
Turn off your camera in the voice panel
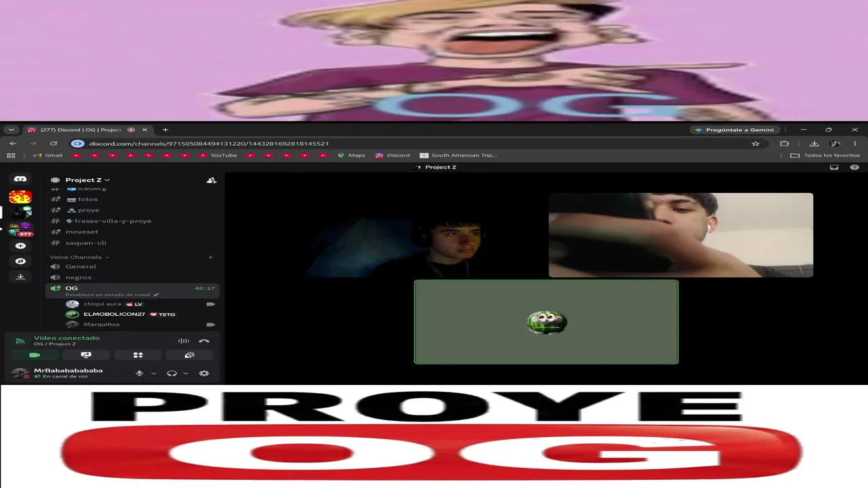pyautogui.click(x=35, y=355)
